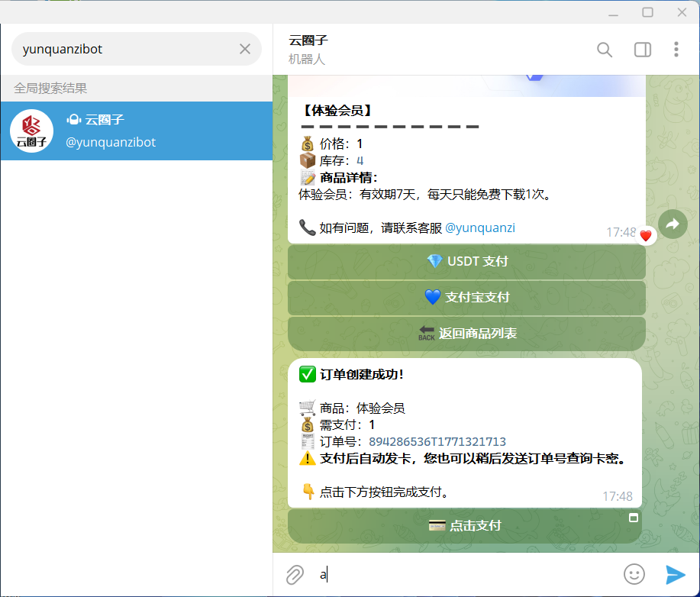Send the typed message with the arrow icon

[x=675, y=575]
